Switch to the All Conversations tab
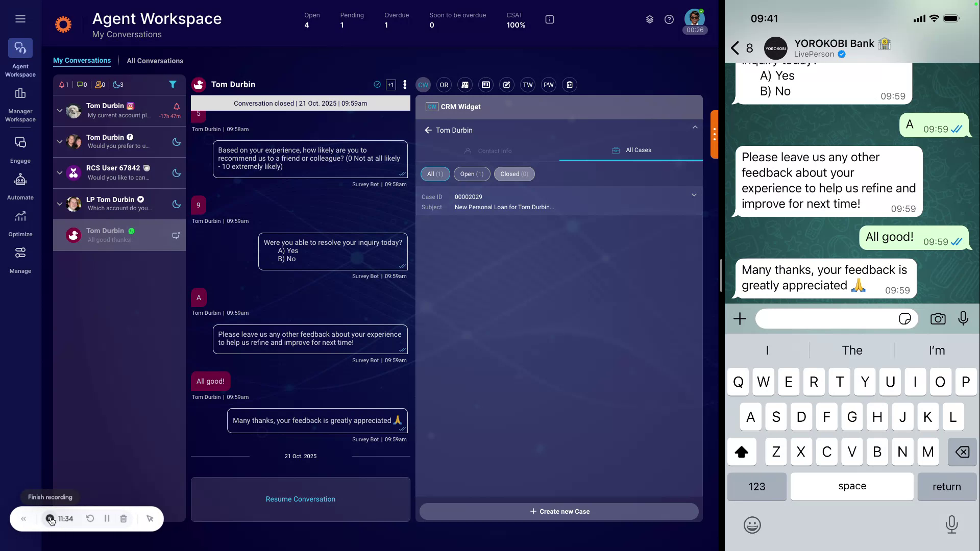 click(155, 61)
